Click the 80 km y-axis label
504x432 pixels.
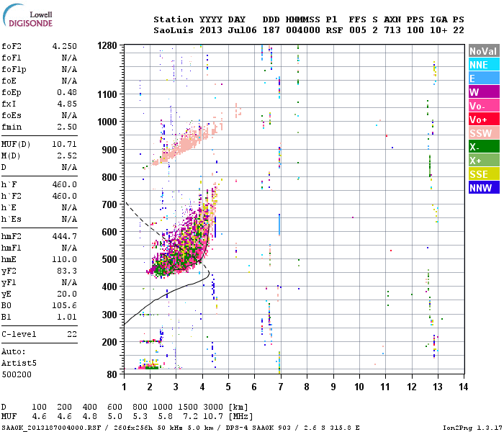point(112,374)
